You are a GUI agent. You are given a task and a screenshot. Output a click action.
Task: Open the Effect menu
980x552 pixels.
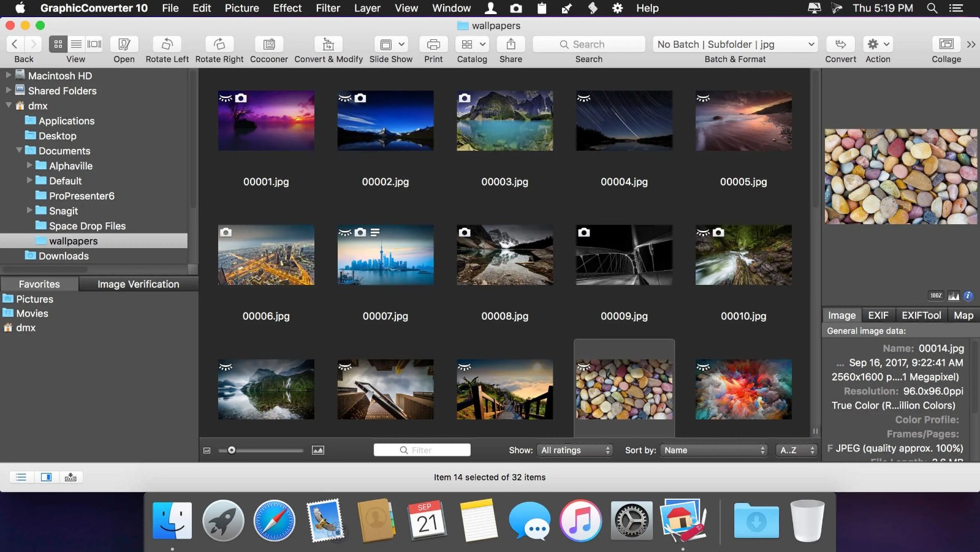287,8
